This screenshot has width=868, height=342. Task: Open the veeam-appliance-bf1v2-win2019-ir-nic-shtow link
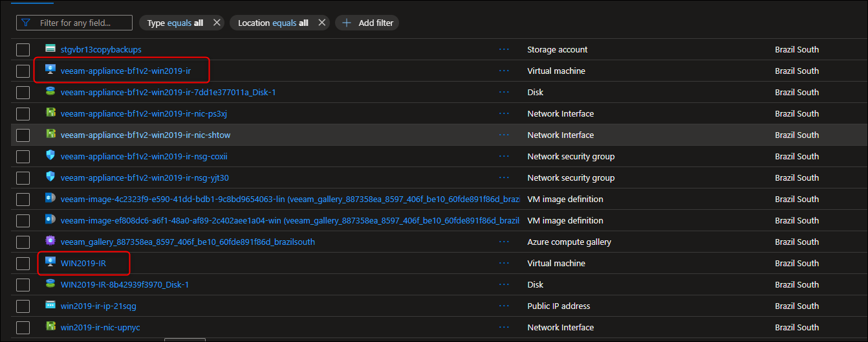point(146,135)
